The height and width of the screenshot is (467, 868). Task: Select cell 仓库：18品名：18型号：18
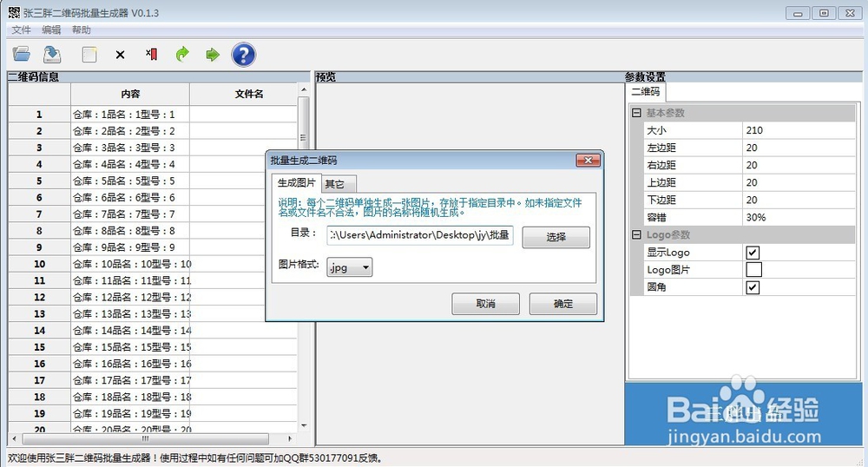pyautogui.click(x=130, y=397)
